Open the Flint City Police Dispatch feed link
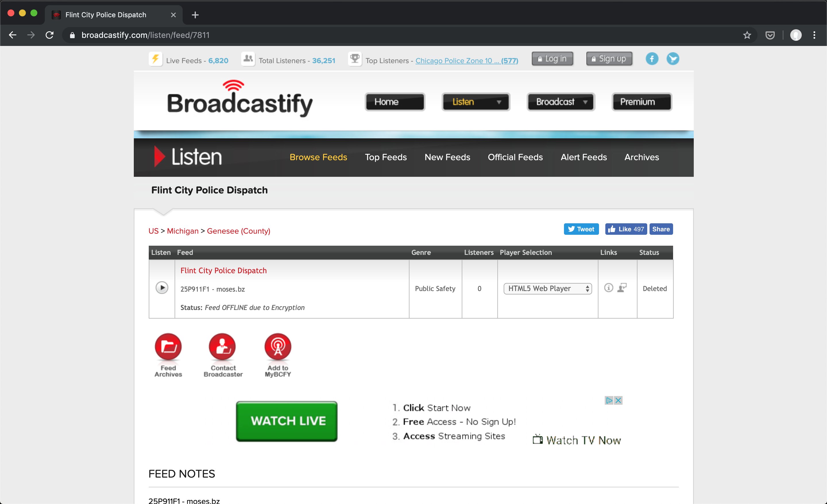This screenshot has width=827, height=504. coord(223,270)
